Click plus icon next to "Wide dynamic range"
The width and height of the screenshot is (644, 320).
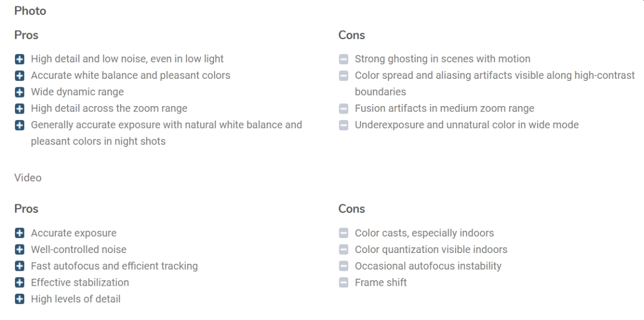(19, 92)
